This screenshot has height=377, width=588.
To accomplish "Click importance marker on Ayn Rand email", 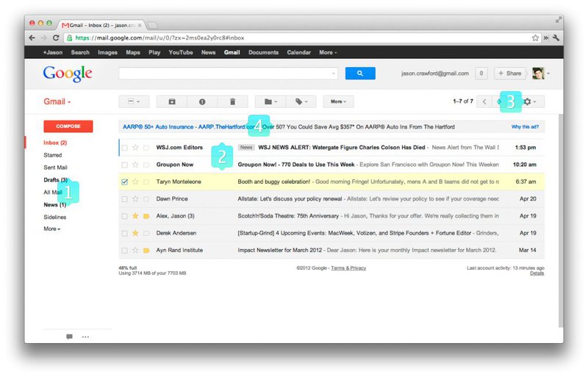I will tap(146, 250).
